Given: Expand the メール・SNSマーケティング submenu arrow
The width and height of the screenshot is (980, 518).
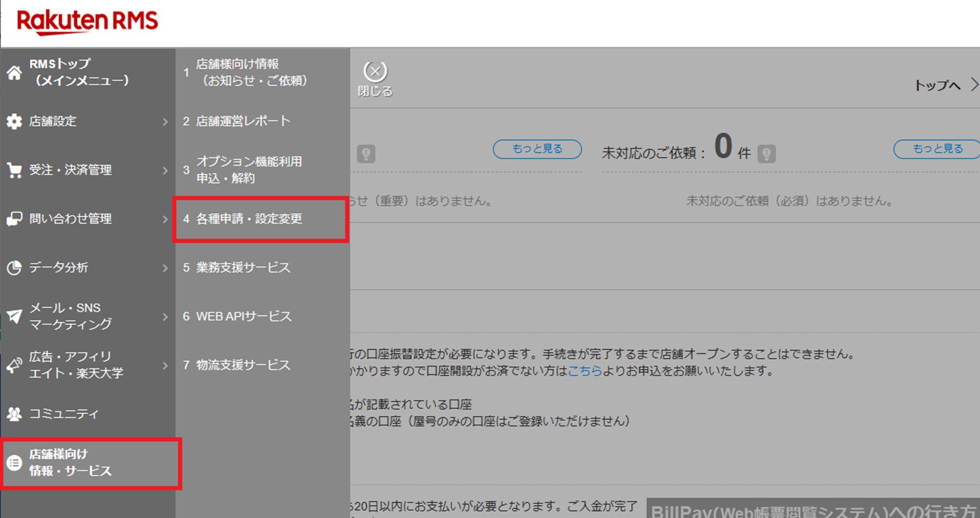Looking at the screenshot, I should point(165,317).
